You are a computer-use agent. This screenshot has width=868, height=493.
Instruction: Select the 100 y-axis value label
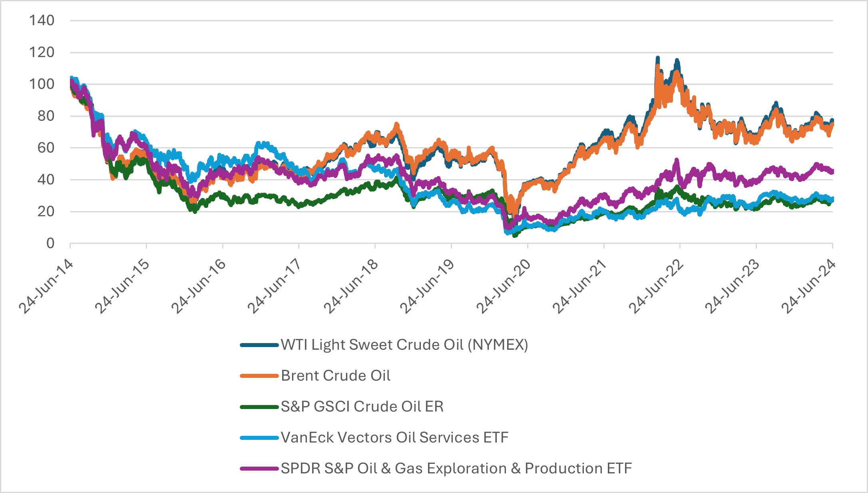click(x=42, y=84)
